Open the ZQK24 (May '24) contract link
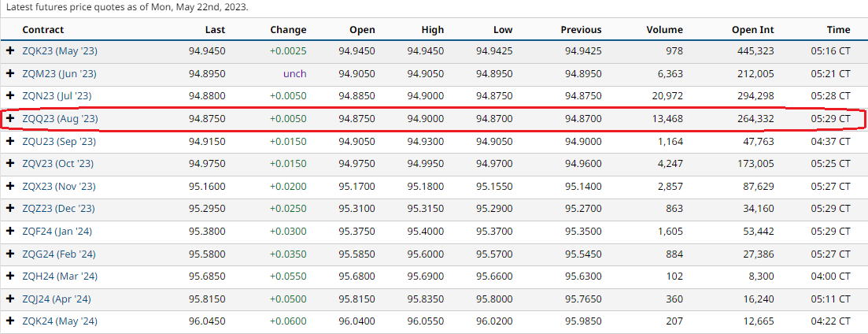 (60, 322)
